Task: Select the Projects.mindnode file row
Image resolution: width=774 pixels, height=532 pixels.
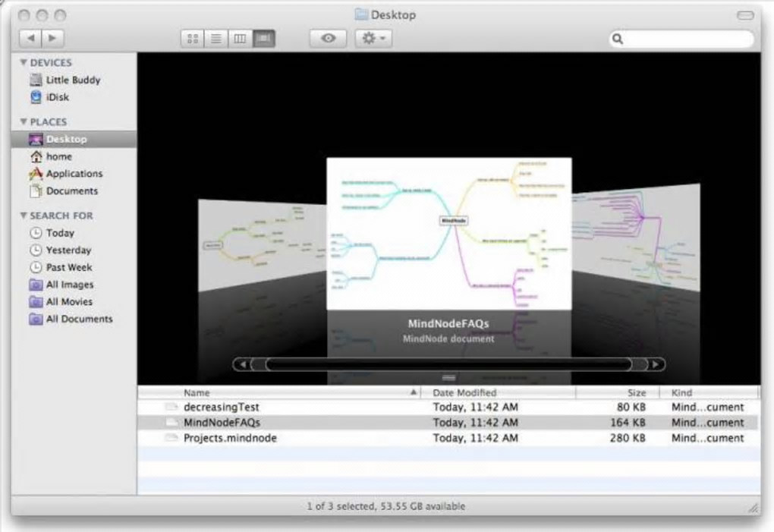Action: [448, 438]
